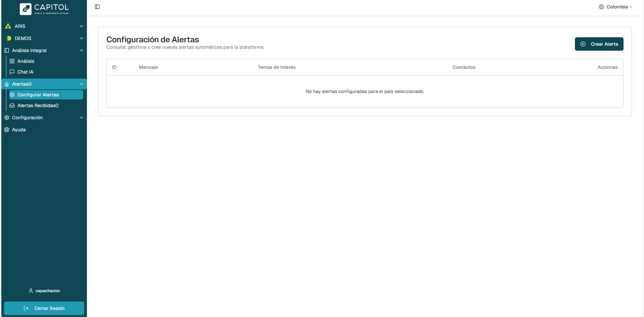Viewport: 644px width, 317px height.
Task: Click the DEMOS yellow logo icon
Action: click(9, 38)
